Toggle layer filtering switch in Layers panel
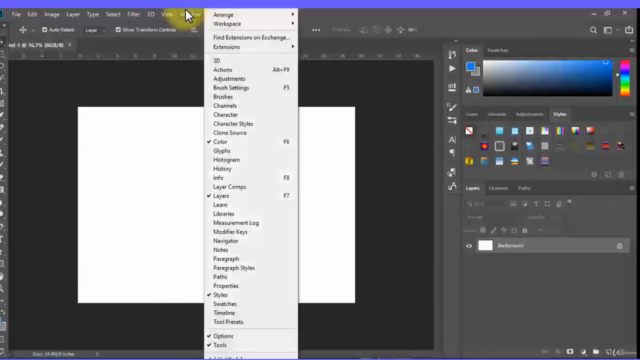This screenshot has width=640, height=360. tap(569, 202)
